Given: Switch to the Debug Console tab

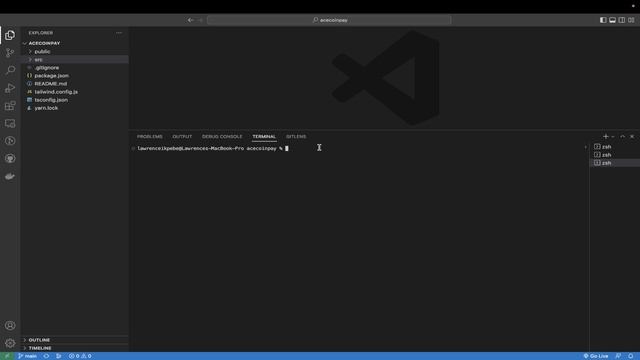Looking at the screenshot, I should [222, 136].
